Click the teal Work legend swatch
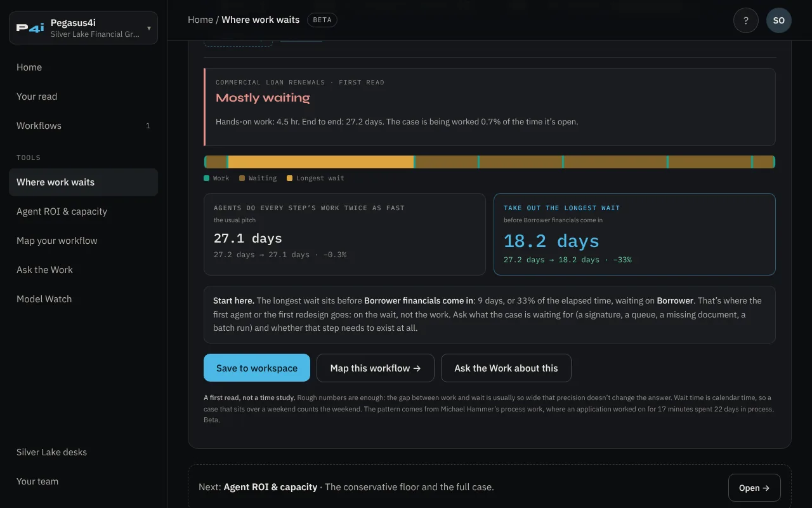This screenshot has height=508, width=812. click(207, 178)
